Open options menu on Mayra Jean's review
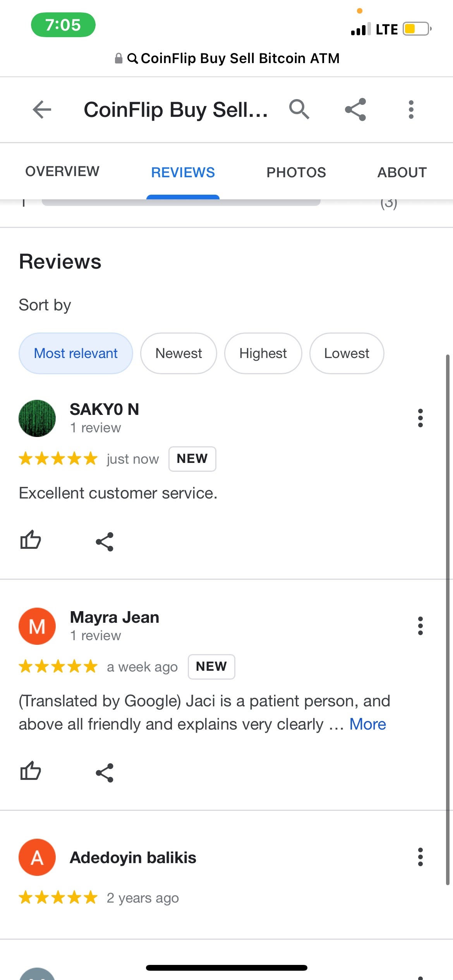 click(x=420, y=626)
